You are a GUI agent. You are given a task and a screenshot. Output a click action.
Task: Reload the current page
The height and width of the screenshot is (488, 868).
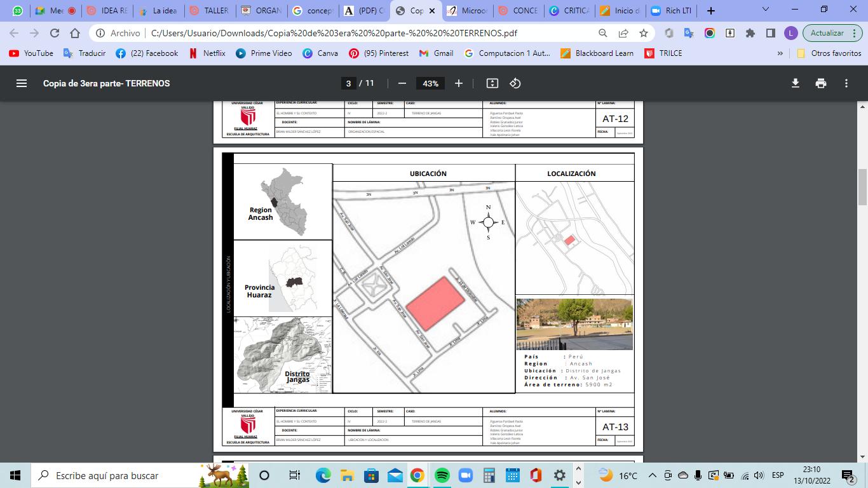pyautogui.click(x=55, y=33)
